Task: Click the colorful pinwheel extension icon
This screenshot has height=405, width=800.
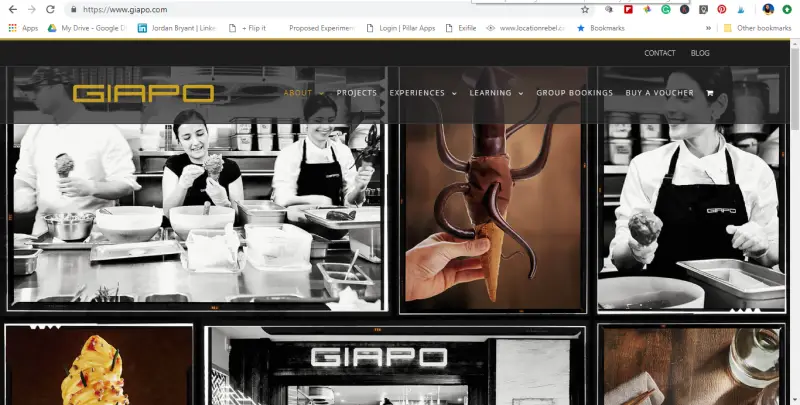Action: 647,9
